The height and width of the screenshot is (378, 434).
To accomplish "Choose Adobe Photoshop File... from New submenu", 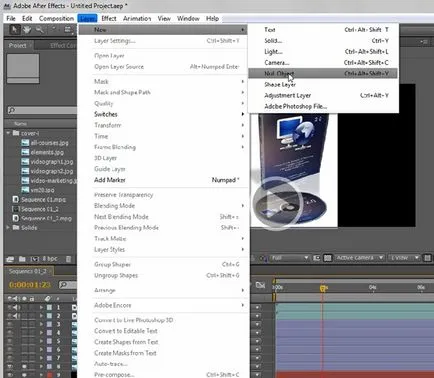I will (x=323, y=107).
